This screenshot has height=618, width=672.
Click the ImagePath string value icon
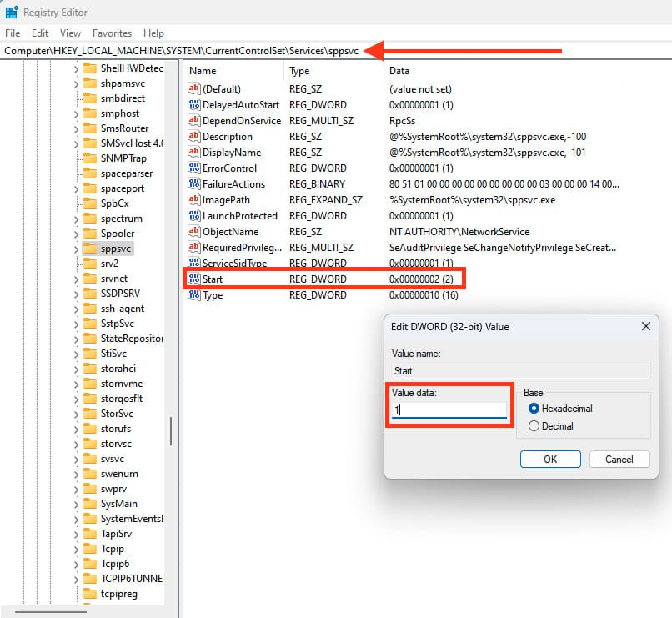point(194,200)
